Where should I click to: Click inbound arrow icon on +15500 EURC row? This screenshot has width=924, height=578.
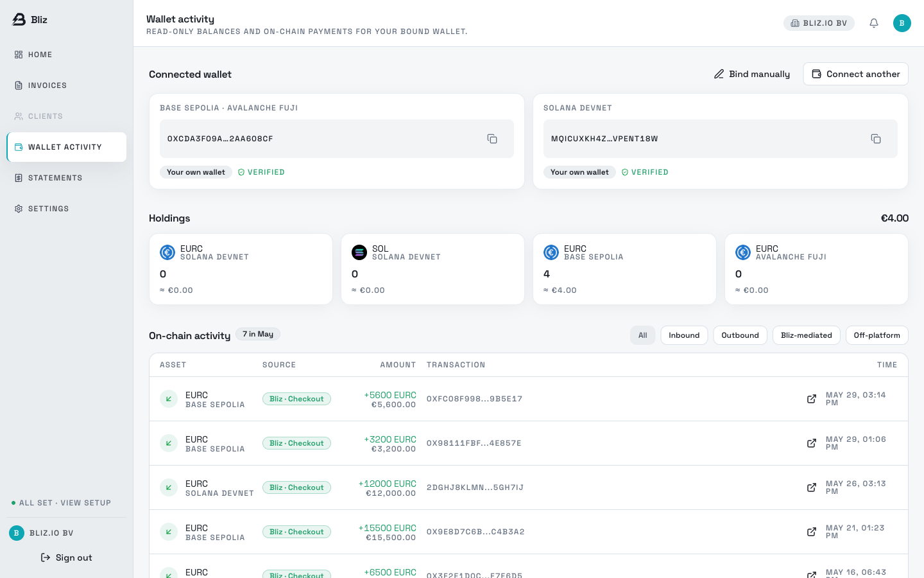click(169, 532)
